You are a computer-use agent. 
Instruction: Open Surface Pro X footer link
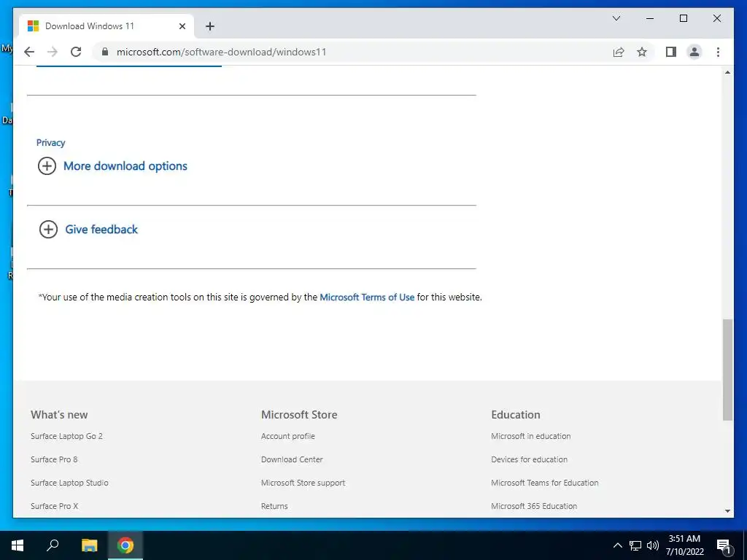coord(54,506)
